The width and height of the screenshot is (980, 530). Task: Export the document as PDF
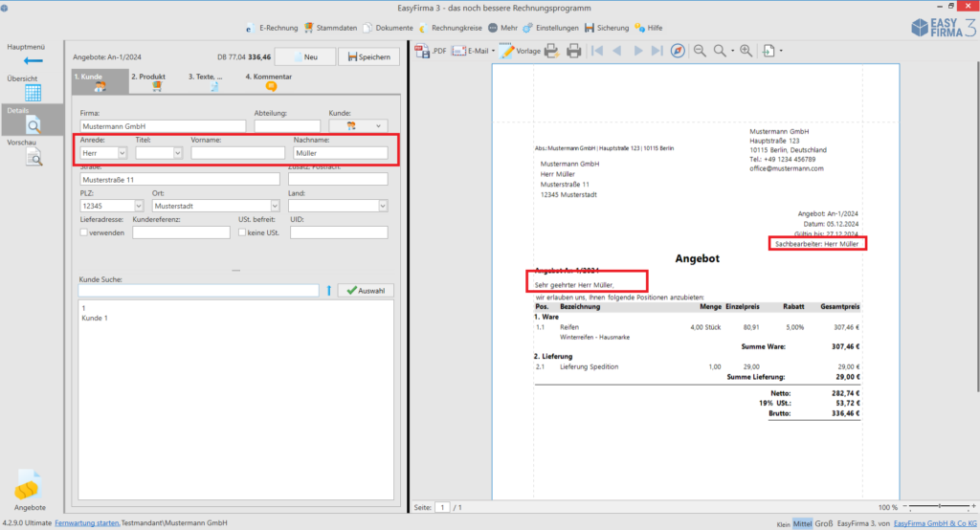pyautogui.click(x=431, y=51)
